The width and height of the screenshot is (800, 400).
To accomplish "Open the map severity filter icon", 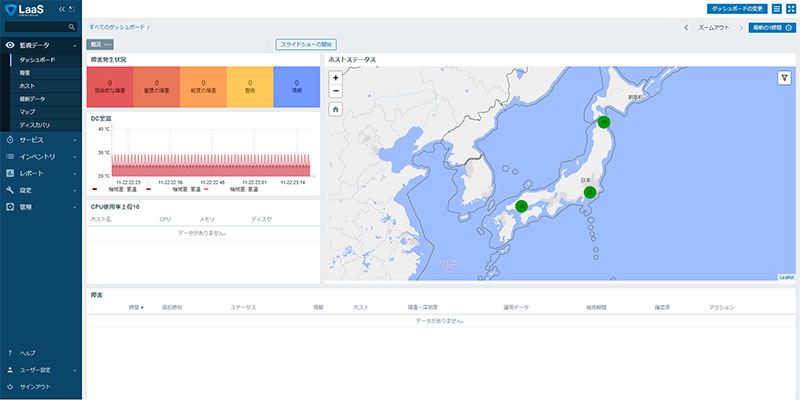I will pyautogui.click(x=785, y=77).
